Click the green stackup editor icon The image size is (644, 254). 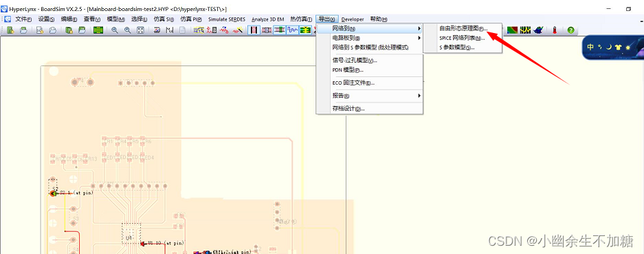(98, 30)
